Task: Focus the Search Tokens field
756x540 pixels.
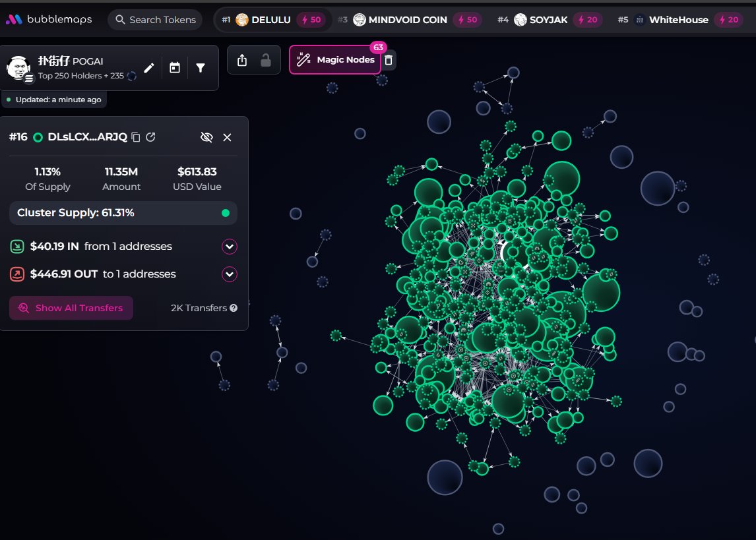Action: (155, 20)
